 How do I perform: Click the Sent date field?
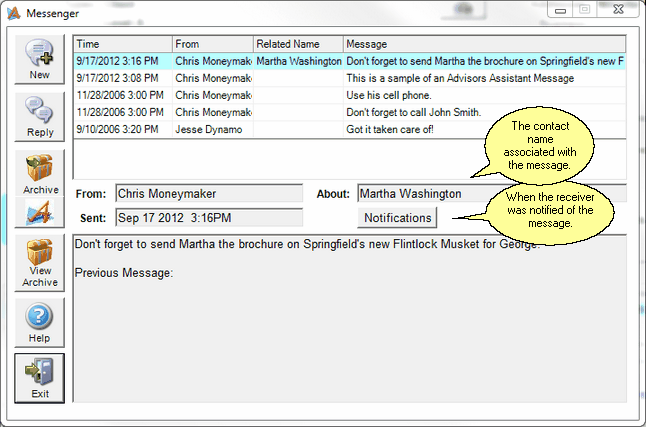coord(208,217)
